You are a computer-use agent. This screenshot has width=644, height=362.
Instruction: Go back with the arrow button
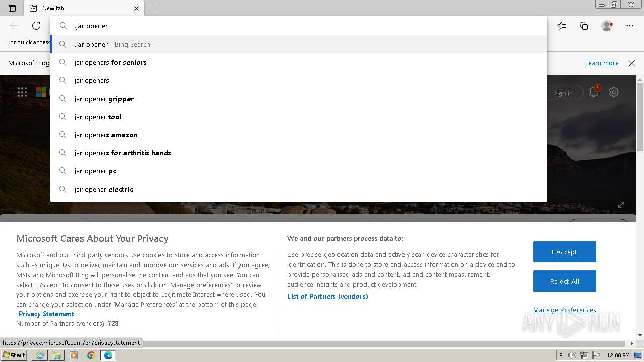[14, 26]
